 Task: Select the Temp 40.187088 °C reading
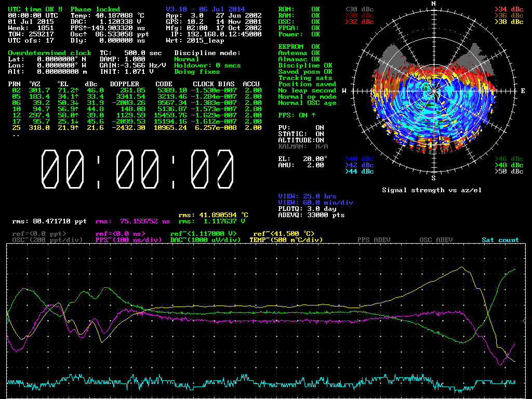tap(108, 15)
